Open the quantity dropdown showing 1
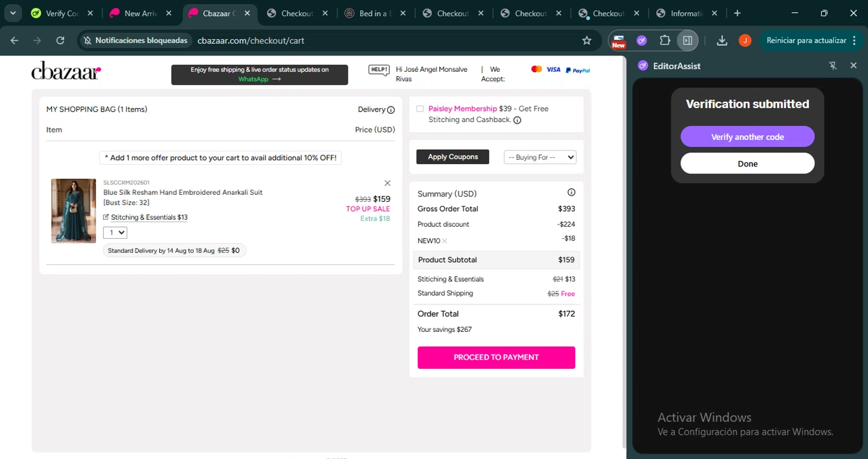This screenshot has height=459, width=868. pos(115,232)
